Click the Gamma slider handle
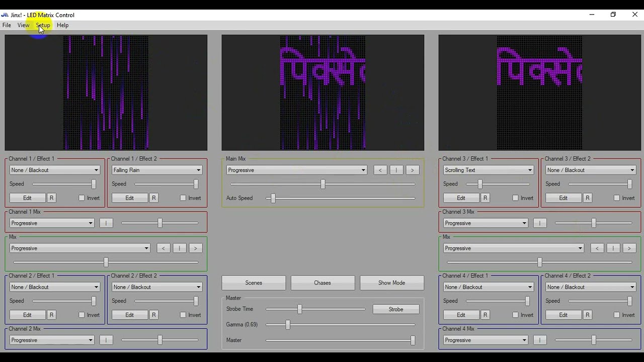The image size is (644, 362). click(288, 325)
